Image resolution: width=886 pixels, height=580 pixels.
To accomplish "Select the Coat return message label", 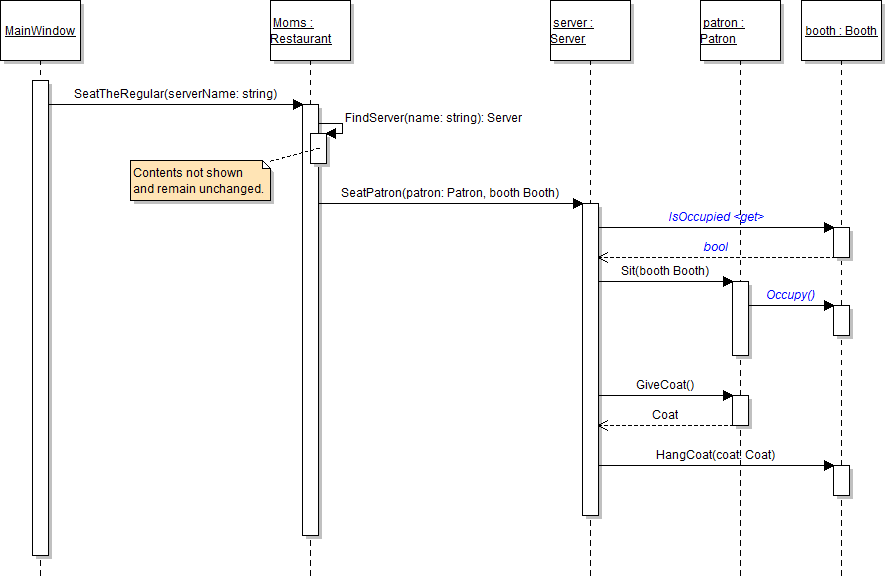I will pos(664,415).
